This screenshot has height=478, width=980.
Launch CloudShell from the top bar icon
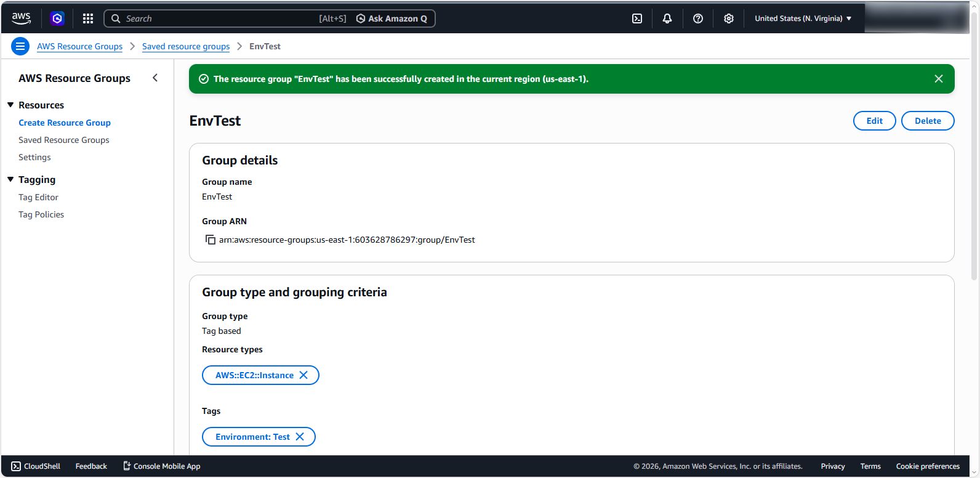click(637, 18)
